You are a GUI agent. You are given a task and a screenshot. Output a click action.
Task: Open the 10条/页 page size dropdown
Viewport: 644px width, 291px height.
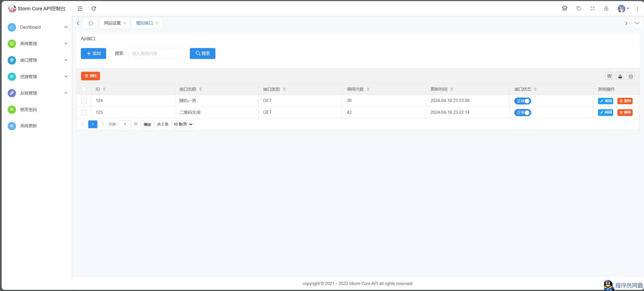182,124
